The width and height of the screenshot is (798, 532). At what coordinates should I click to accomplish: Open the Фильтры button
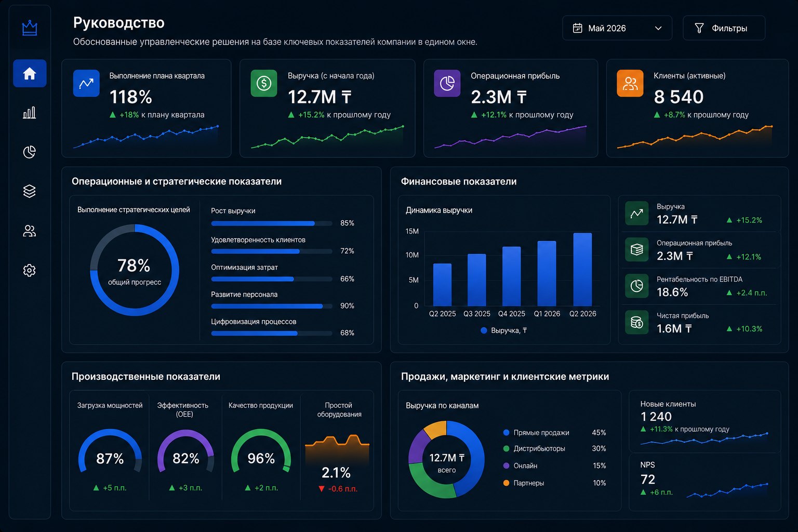(724, 28)
